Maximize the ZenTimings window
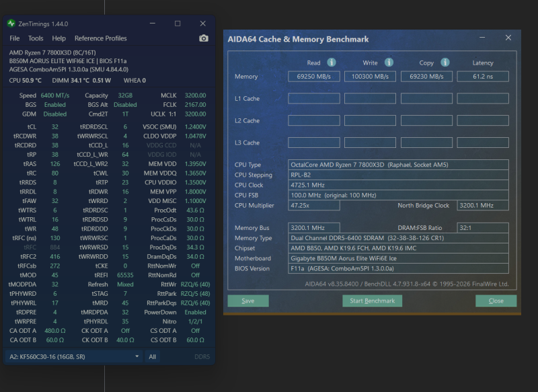The height and width of the screenshot is (392, 538). click(178, 24)
